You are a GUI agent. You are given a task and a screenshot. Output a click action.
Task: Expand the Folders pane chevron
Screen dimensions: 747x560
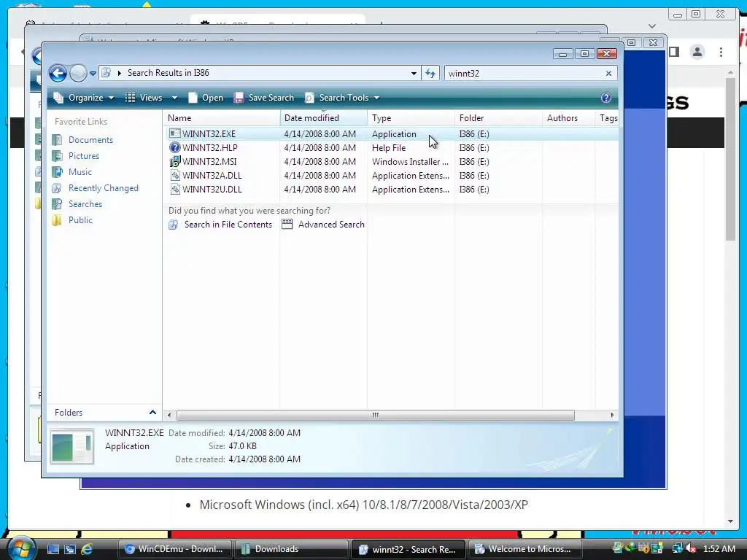[x=152, y=413]
